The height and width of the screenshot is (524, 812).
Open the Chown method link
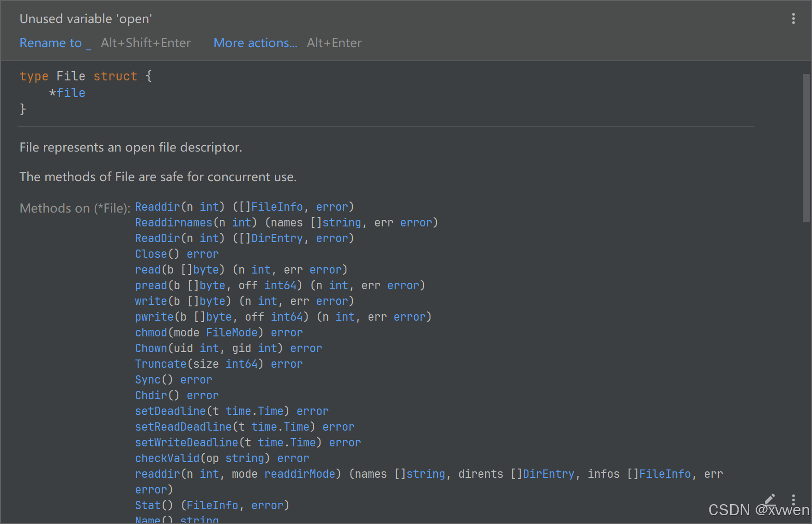pos(151,348)
